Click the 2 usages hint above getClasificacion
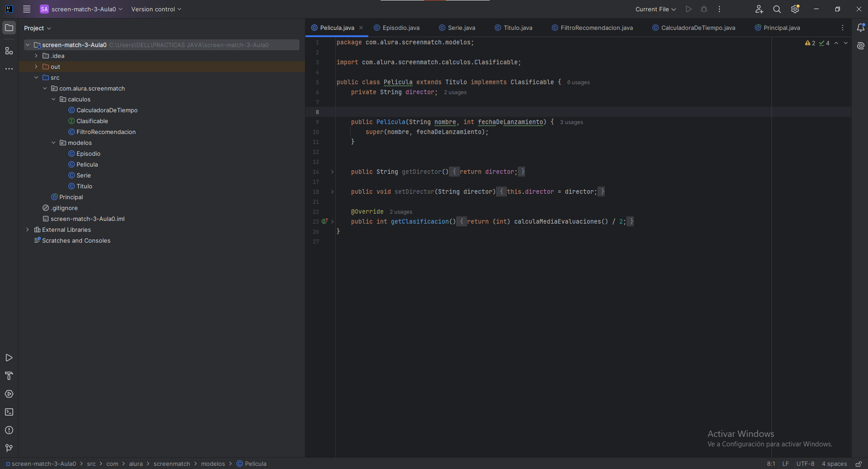This screenshot has height=469, width=868. (x=400, y=212)
